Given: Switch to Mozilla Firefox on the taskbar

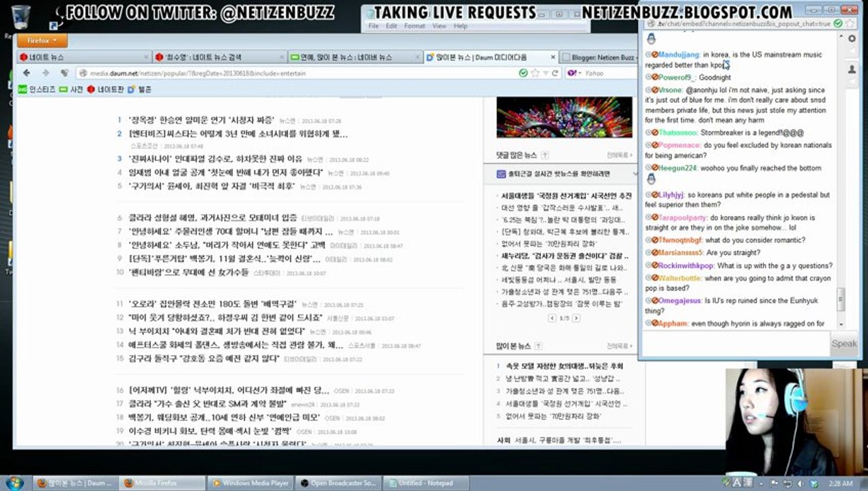Looking at the screenshot, I should coord(160,483).
